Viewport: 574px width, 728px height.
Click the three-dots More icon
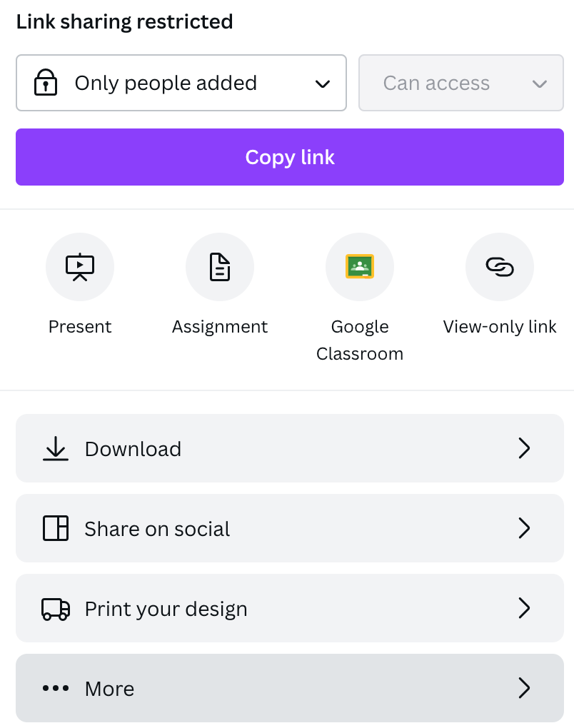coord(56,688)
